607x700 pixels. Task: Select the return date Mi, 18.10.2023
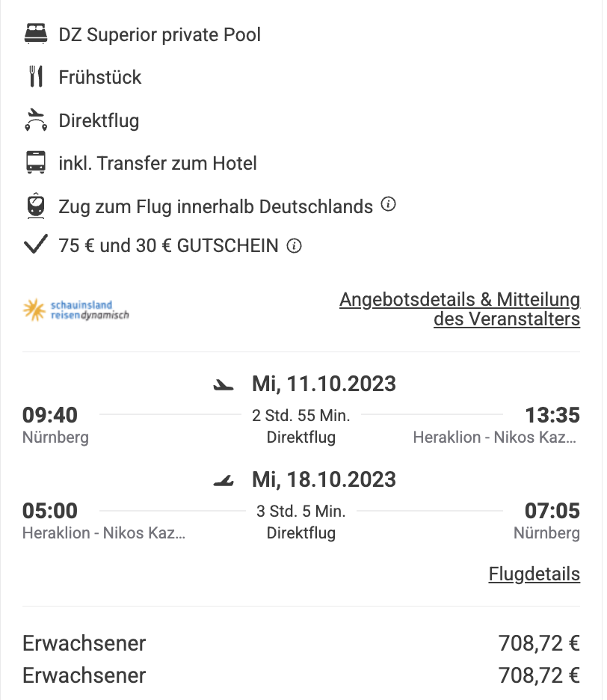(x=324, y=479)
